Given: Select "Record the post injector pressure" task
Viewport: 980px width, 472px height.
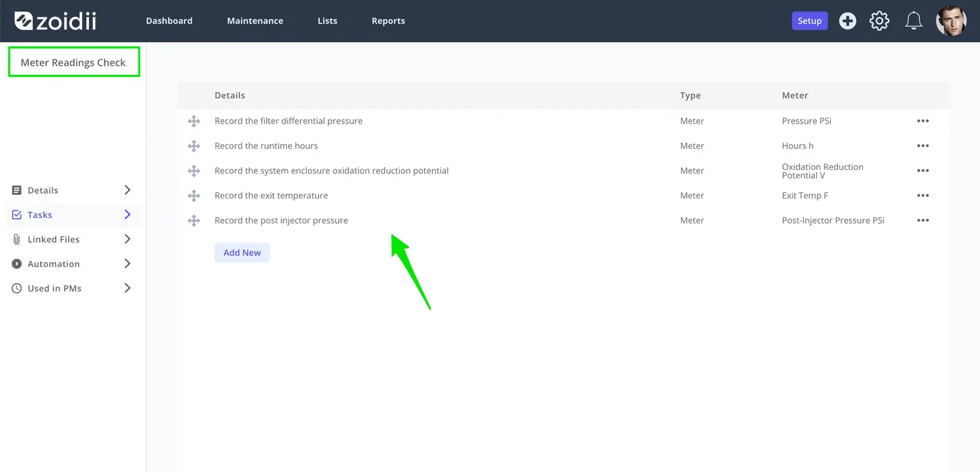Looking at the screenshot, I should (281, 220).
